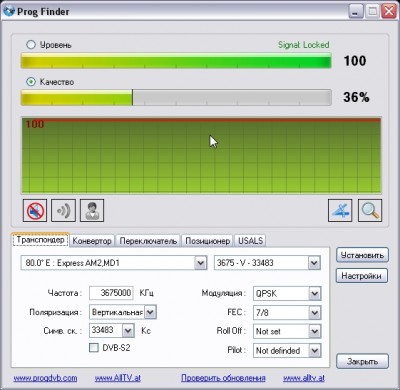Click the Настройки button
This screenshot has height=390, width=400.
point(362,276)
